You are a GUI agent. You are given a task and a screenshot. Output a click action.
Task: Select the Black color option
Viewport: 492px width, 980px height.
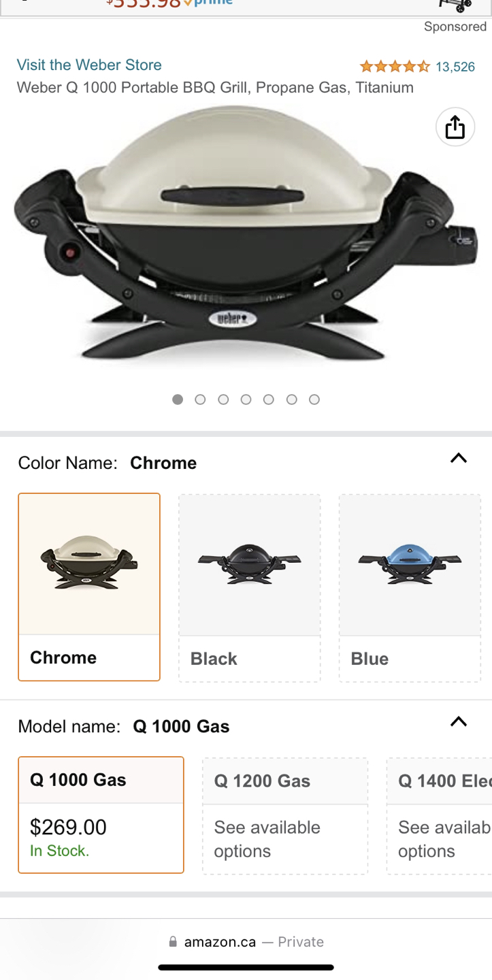click(250, 587)
